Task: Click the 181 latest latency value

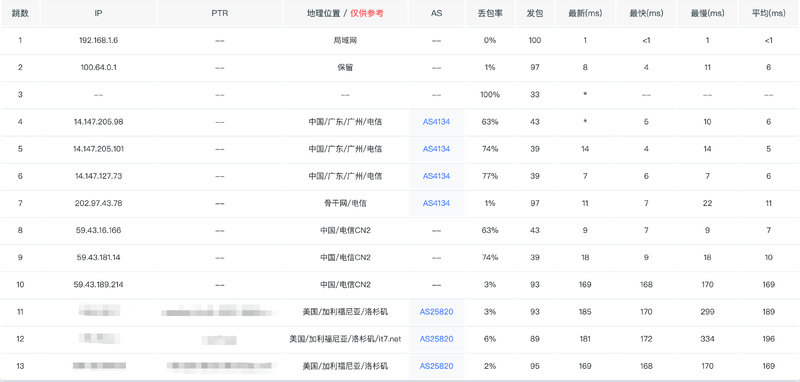Action: 585,339
